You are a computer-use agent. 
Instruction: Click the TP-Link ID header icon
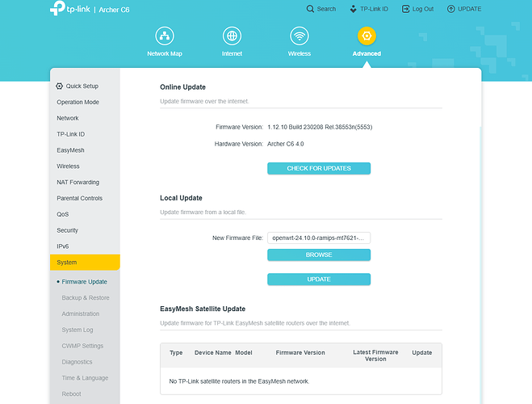tap(354, 9)
